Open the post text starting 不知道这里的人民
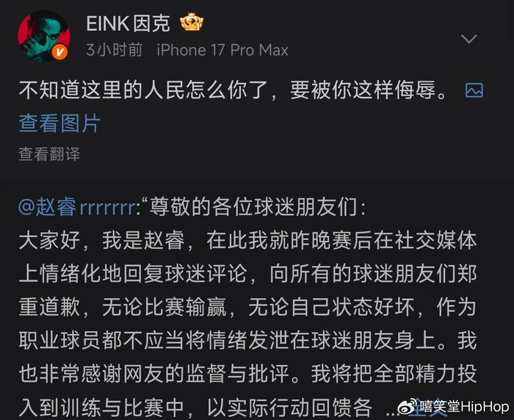This screenshot has width=514, height=420. [232, 91]
